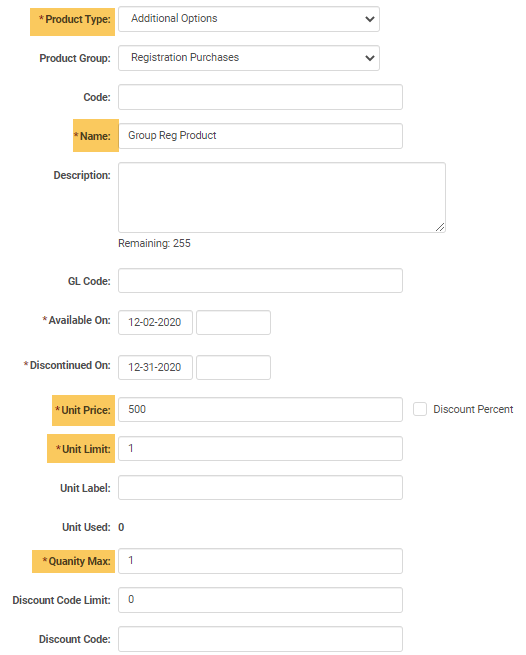Click the Product Group chevron arrow
The width and height of the screenshot is (526, 655).
click(x=369, y=58)
